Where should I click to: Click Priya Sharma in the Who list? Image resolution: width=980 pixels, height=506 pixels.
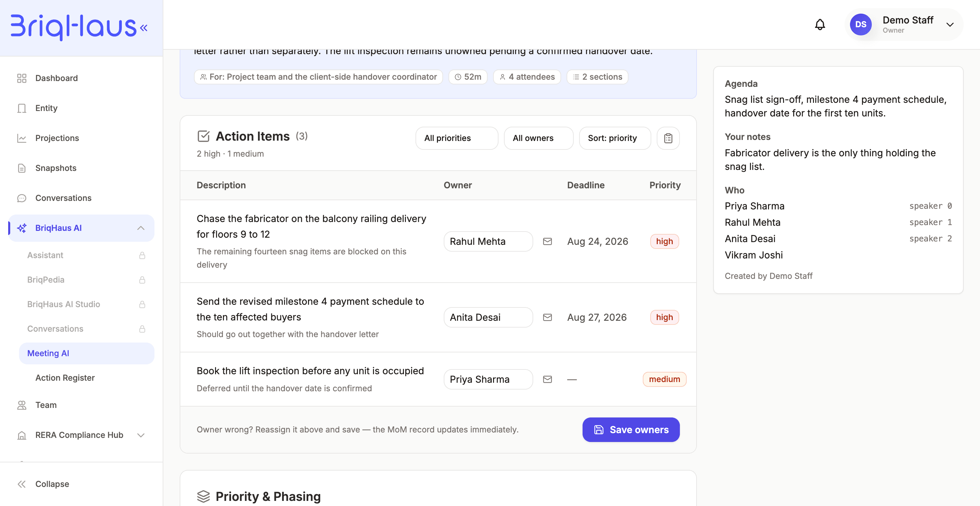point(754,206)
